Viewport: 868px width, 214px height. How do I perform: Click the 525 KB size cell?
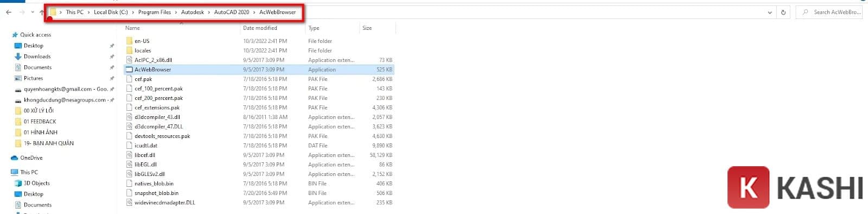[385, 70]
